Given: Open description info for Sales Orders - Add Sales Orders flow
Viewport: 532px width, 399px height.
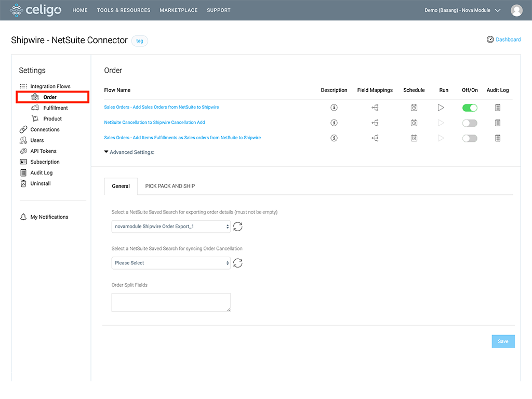Looking at the screenshot, I should 334,108.
